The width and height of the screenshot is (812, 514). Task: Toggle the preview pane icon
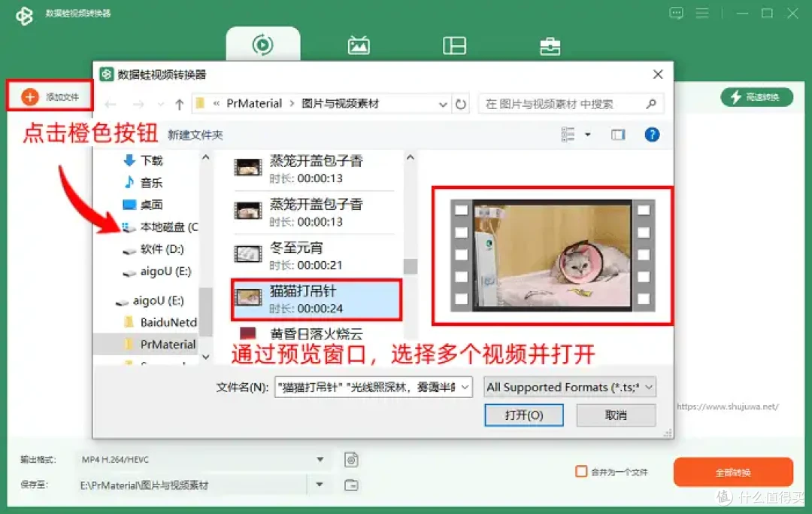coord(618,135)
